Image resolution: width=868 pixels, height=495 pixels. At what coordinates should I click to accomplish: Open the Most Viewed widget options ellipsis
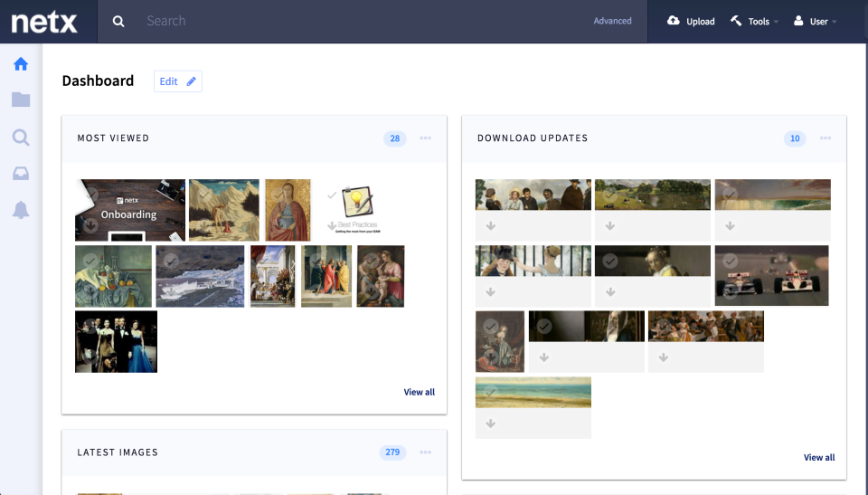click(425, 138)
